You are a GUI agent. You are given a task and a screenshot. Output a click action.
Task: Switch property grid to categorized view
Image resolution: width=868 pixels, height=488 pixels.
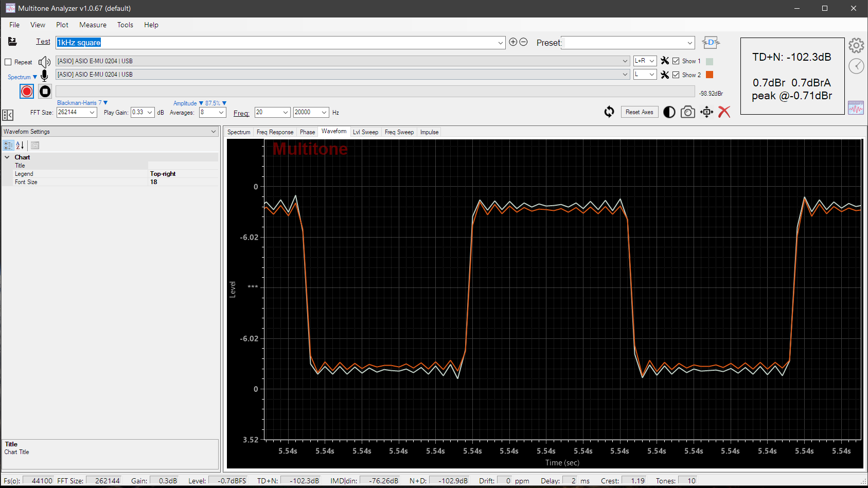tap(9, 146)
